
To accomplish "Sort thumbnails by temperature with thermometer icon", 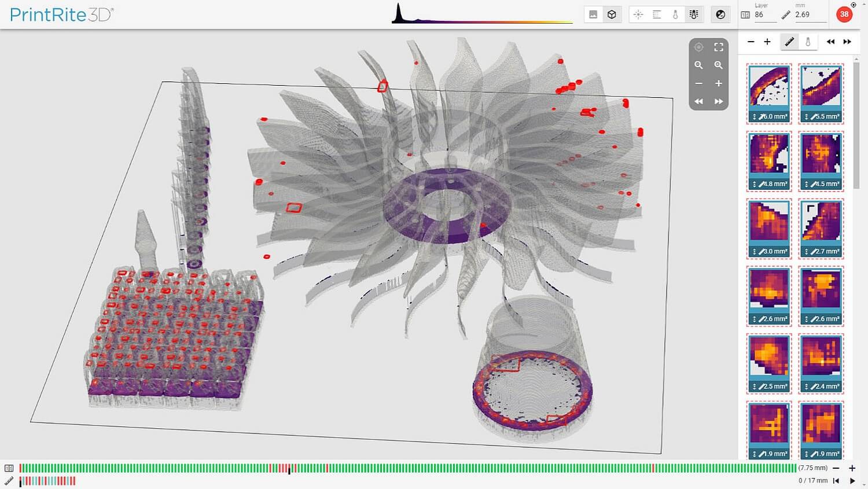I will coord(808,42).
